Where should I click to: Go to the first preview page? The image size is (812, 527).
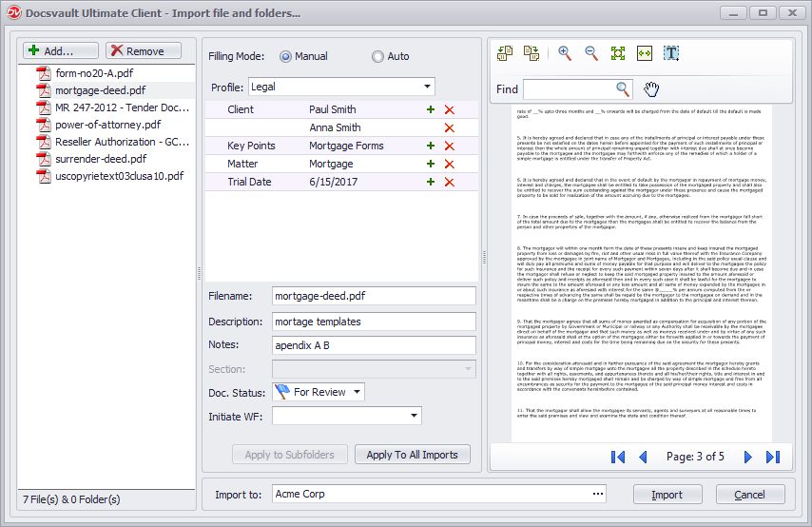(x=618, y=457)
